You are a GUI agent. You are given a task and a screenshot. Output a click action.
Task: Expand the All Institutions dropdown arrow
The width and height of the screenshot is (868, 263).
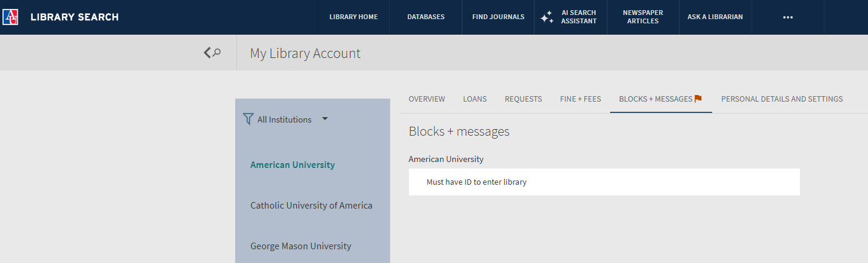click(x=325, y=118)
